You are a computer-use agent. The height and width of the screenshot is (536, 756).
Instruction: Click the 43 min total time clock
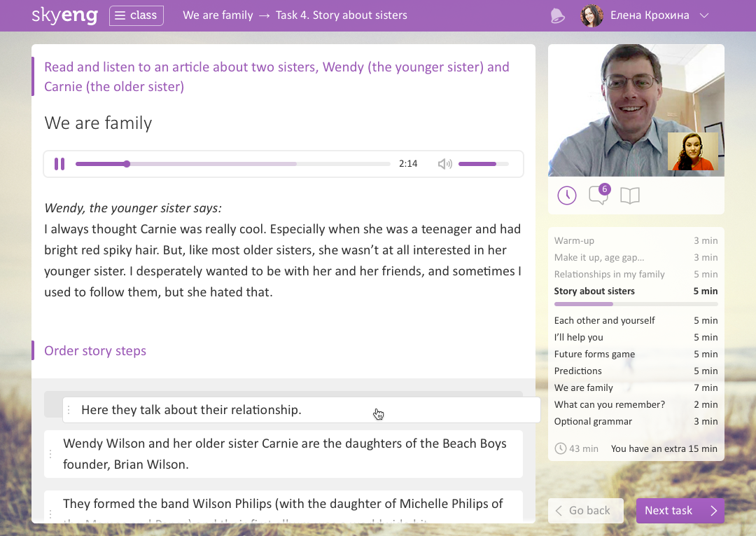[x=560, y=448]
